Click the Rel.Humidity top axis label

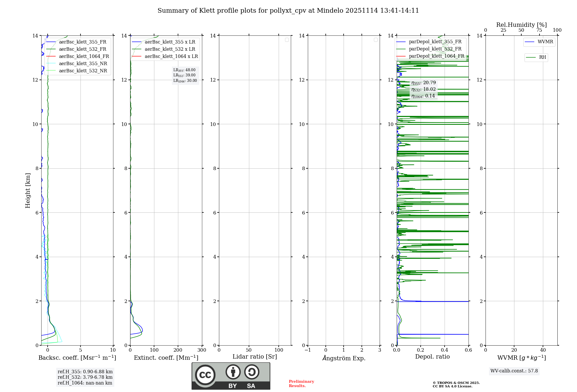[521, 25]
